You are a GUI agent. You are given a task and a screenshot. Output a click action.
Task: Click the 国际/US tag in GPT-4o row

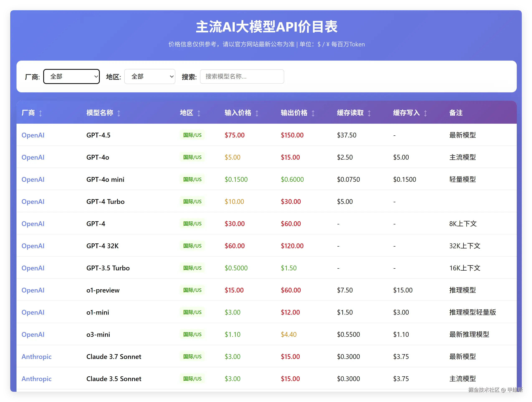tap(192, 157)
